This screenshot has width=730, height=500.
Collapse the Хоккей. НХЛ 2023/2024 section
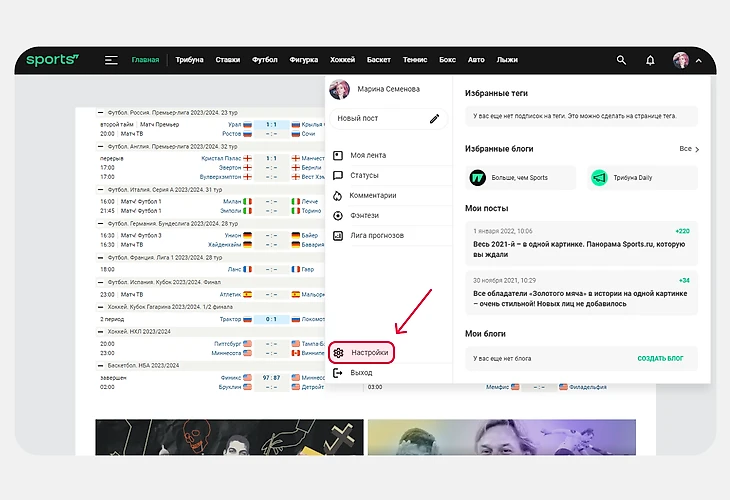pos(101,332)
